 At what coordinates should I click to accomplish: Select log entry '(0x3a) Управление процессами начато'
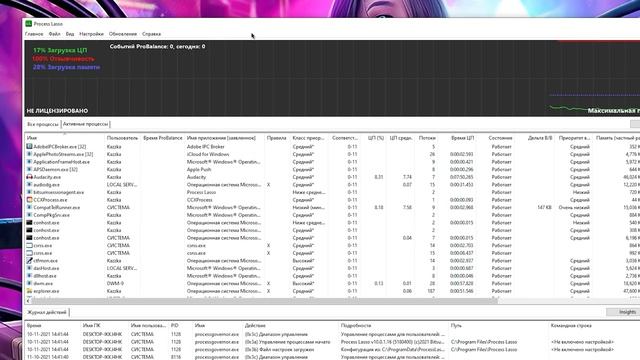287,342
